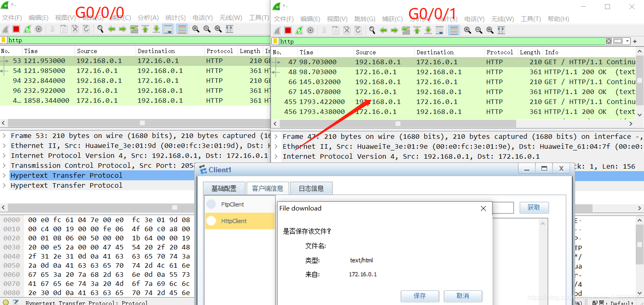The image size is (644, 305).
Task: Expand Frame 53 details tree row
Action: (5, 136)
